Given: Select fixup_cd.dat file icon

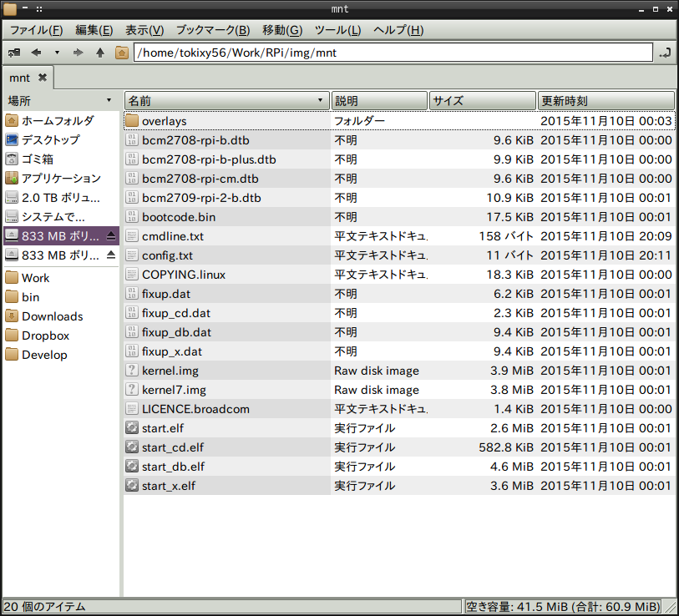Looking at the screenshot, I should [x=132, y=312].
